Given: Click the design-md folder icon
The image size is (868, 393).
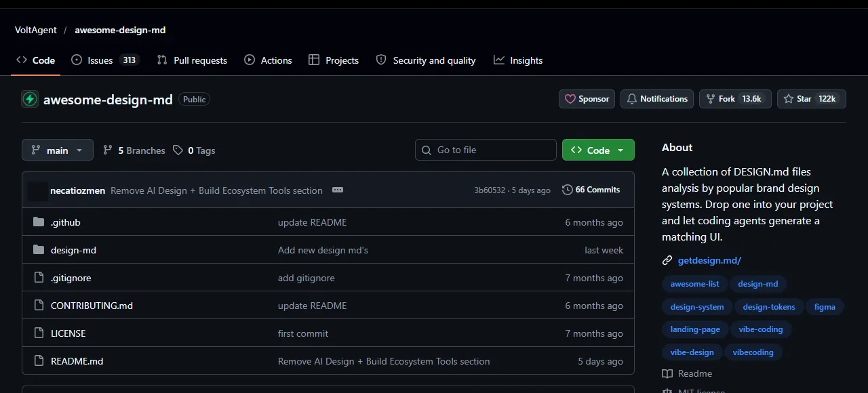Looking at the screenshot, I should coord(39,250).
